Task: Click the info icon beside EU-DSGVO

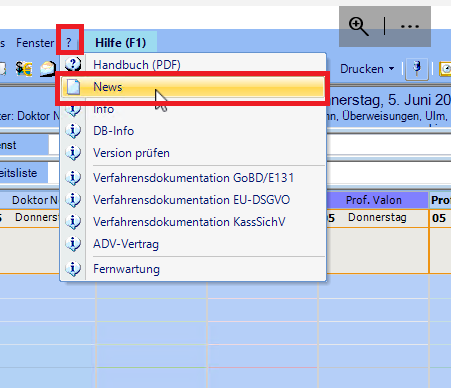Action: (73, 200)
